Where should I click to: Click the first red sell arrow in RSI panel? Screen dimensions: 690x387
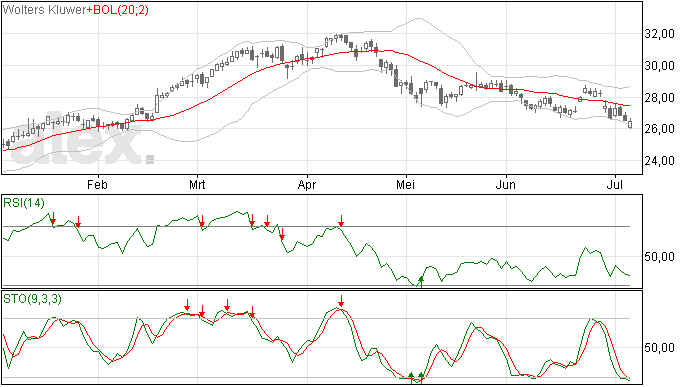coord(53,218)
